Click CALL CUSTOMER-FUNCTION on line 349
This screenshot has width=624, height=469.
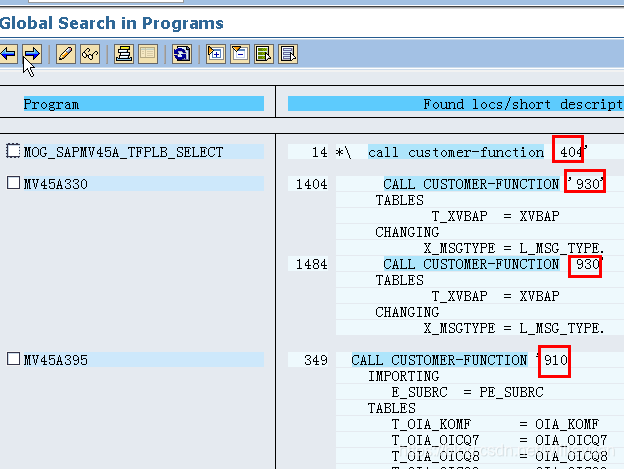[x=439, y=360]
